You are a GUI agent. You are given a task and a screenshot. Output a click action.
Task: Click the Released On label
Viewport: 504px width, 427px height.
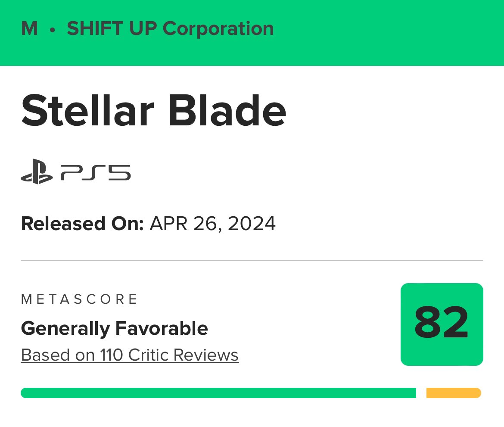[82, 224]
